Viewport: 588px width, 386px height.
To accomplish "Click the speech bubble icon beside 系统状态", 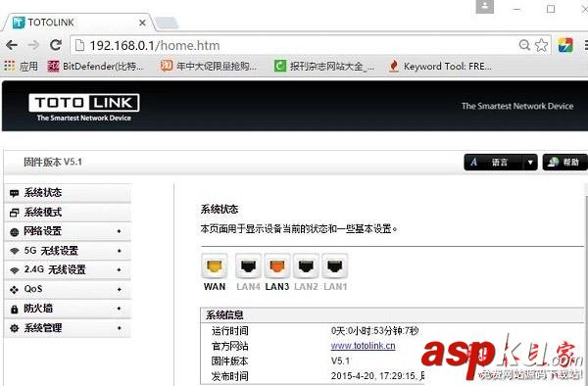I will point(15,193).
